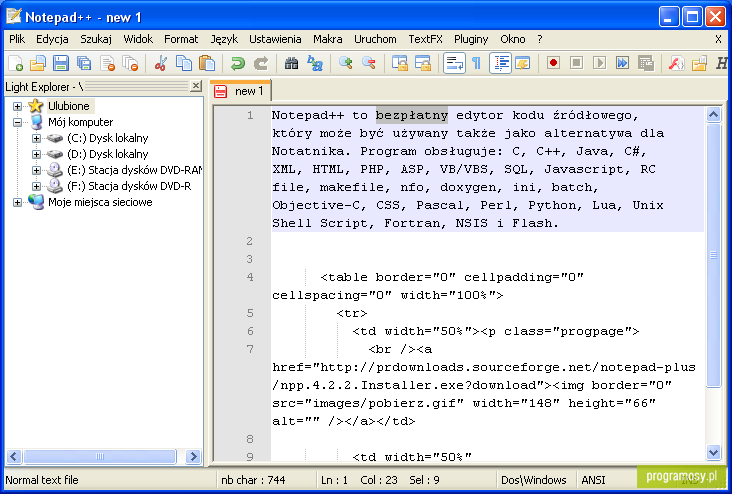The width and height of the screenshot is (732, 494).
Task: Save the file with the floppy disk icon
Action: coord(61,63)
